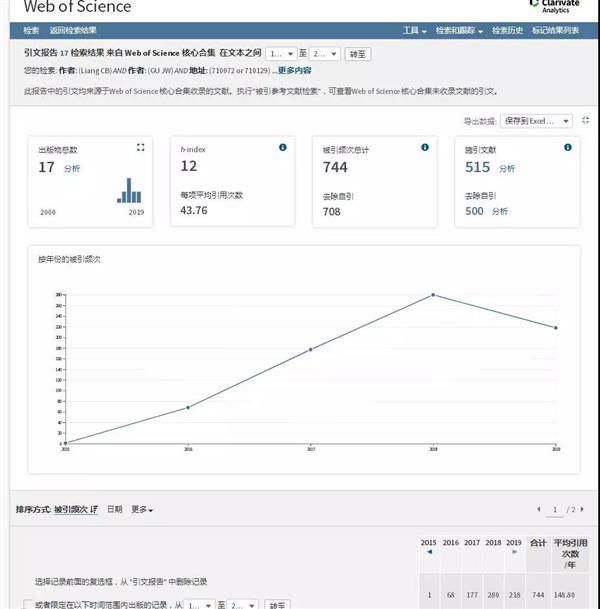Click 分析 link beside 515 citing articles
The height and width of the screenshot is (609, 600).
507,168
